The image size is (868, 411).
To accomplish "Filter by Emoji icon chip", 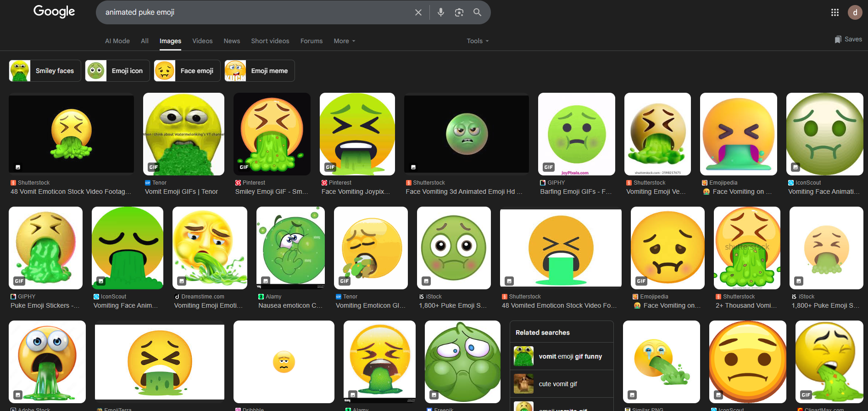I will [x=117, y=71].
